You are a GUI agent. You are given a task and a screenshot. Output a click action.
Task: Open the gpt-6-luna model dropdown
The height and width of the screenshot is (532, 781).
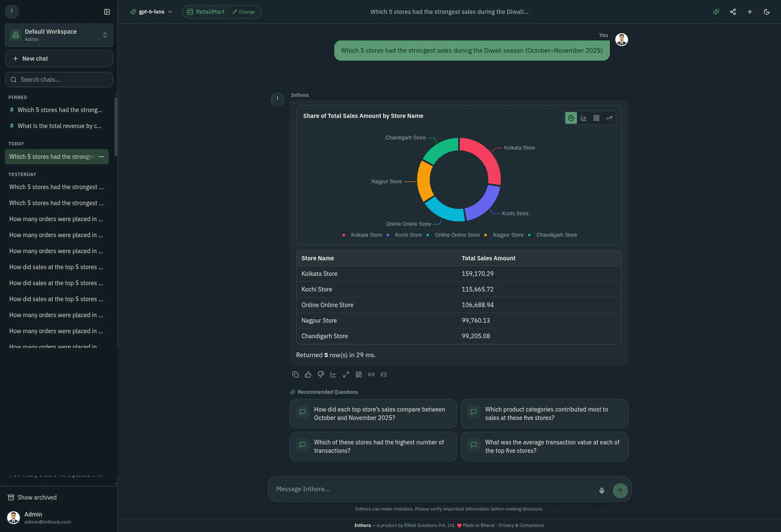(151, 12)
